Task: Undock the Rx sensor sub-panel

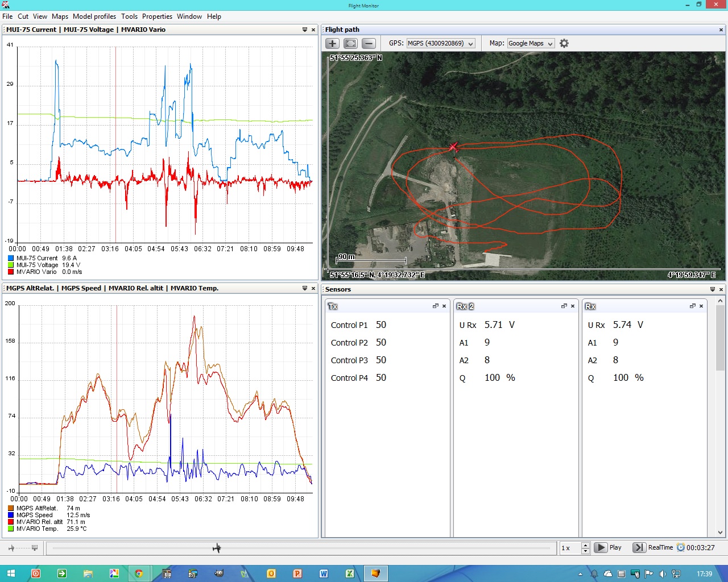Action: 693,306
